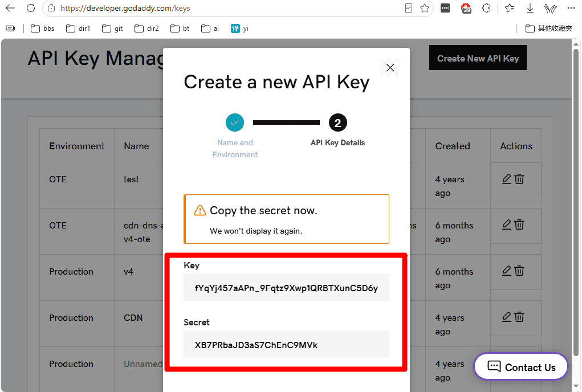Open the extensions puzzle icon
Screen dimensions: 582x392
tap(486, 8)
